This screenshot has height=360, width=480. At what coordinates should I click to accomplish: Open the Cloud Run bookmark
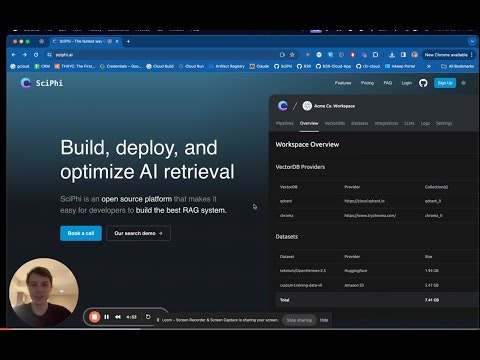point(192,66)
